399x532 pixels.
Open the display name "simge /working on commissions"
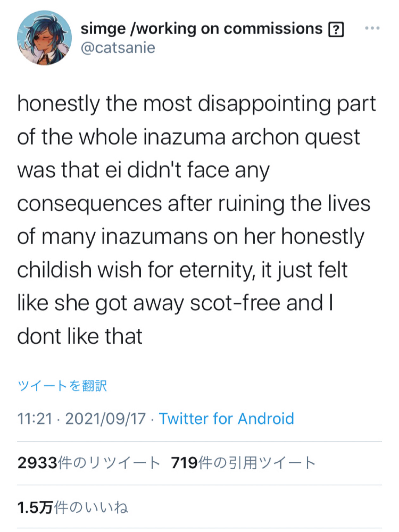click(x=201, y=29)
